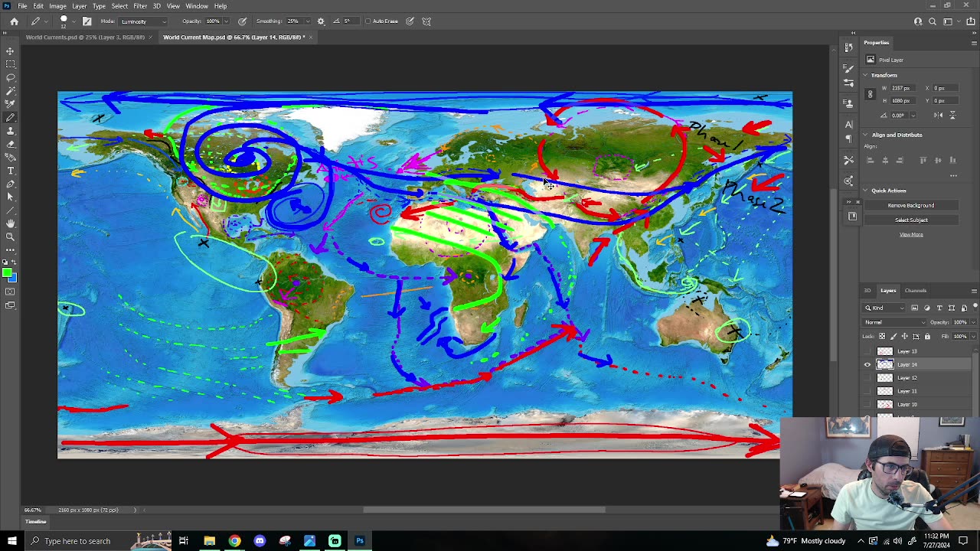Open the History panel icon
The width and height of the screenshot is (980, 551).
click(848, 47)
